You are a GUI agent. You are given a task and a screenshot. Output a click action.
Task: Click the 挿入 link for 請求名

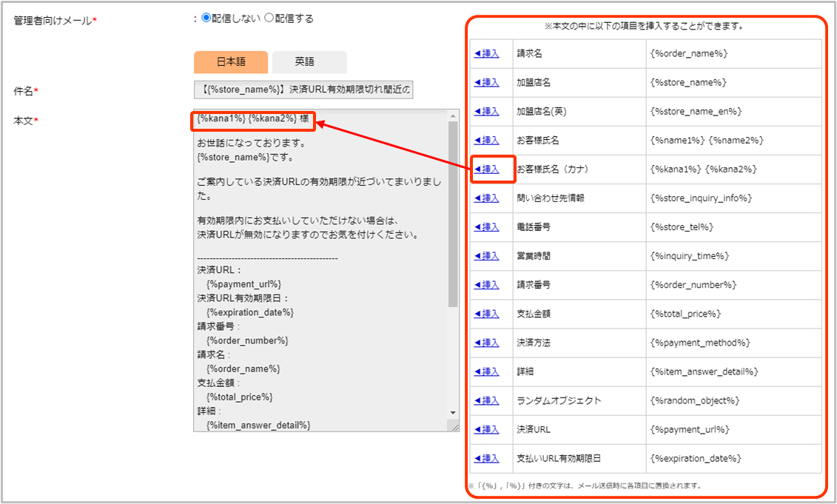pos(487,54)
